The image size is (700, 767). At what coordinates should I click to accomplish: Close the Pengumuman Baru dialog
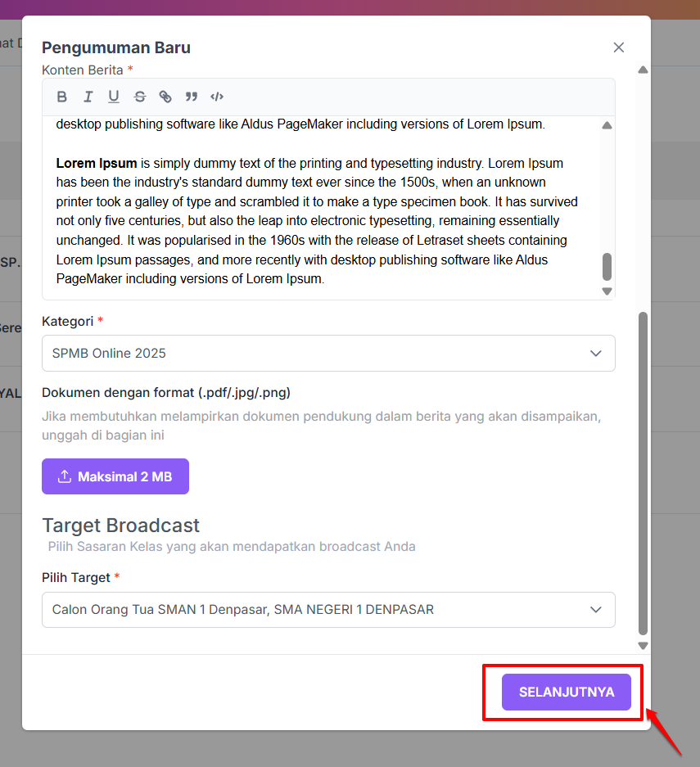point(619,47)
